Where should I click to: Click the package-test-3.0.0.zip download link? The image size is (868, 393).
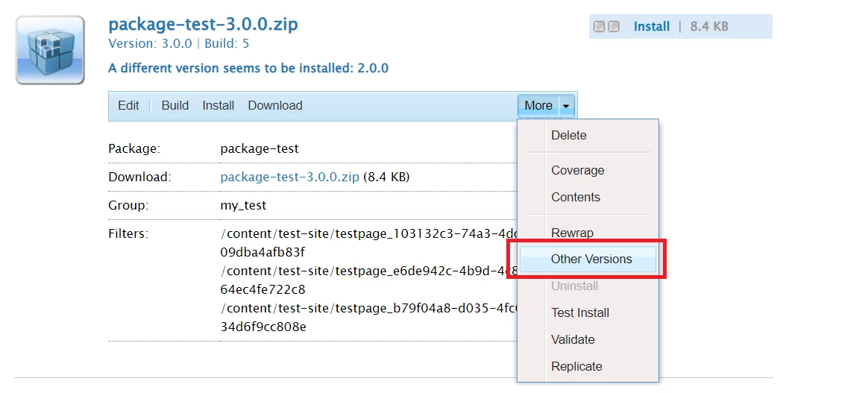click(290, 177)
